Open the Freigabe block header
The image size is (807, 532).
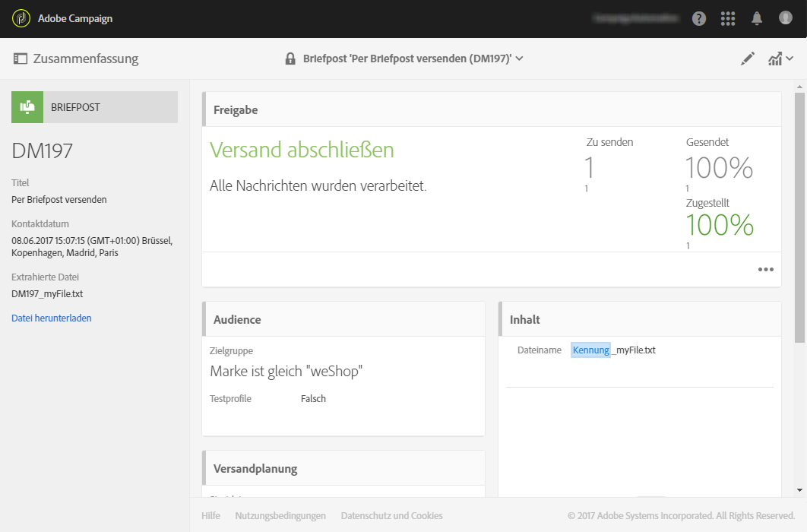click(492, 109)
